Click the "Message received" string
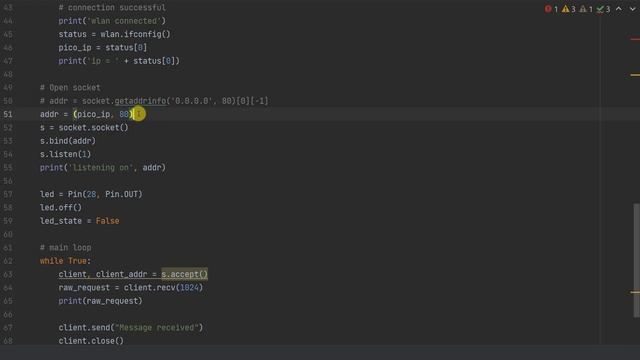 [156, 328]
